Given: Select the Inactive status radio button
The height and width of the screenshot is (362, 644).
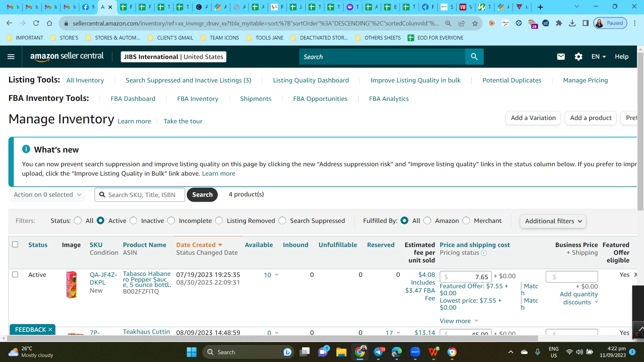Looking at the screenshot, I should pyautogui.click(x=133, y=221).
